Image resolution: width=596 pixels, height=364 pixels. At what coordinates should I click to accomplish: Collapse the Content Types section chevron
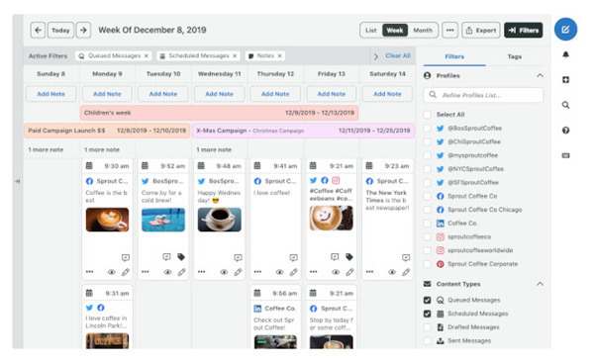(540, 284)
